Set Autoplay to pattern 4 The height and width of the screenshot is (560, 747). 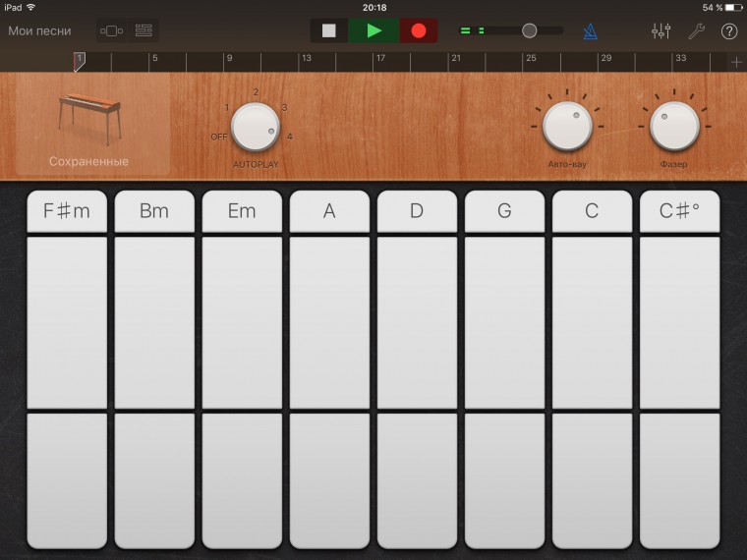290,137
